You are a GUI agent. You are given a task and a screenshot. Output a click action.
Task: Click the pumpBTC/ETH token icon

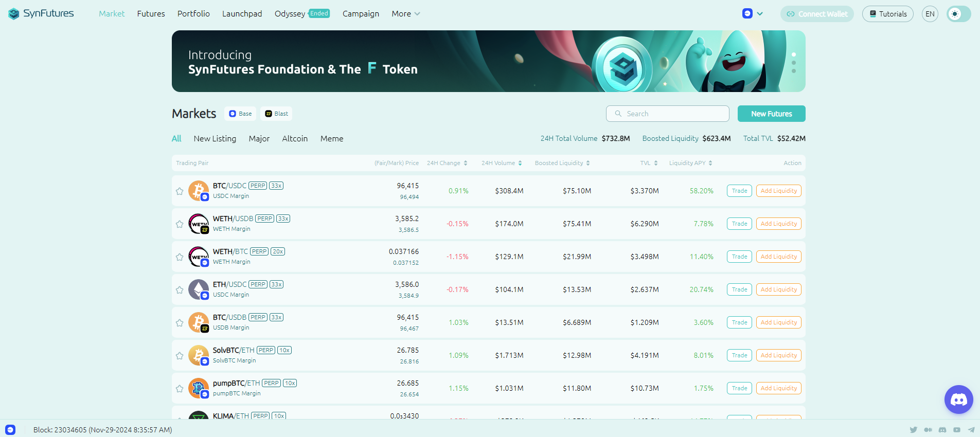pyautogui.click(x=199, y=388)
